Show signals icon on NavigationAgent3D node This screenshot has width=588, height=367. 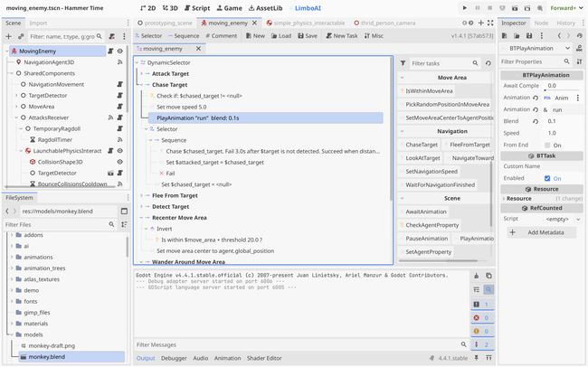[x=120, y=62]
